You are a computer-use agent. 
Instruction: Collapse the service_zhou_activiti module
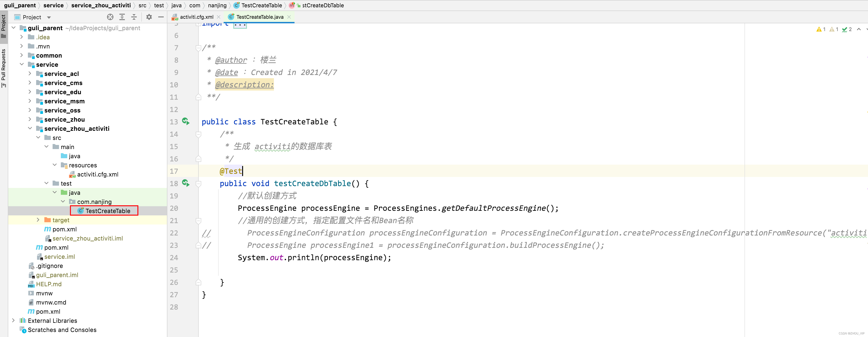click(x=30, y=128)
